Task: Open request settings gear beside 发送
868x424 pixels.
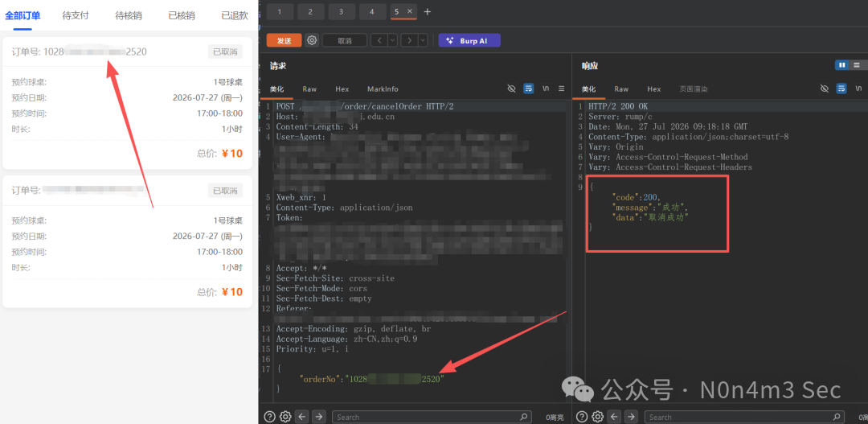Action: (x=312, y=40)
